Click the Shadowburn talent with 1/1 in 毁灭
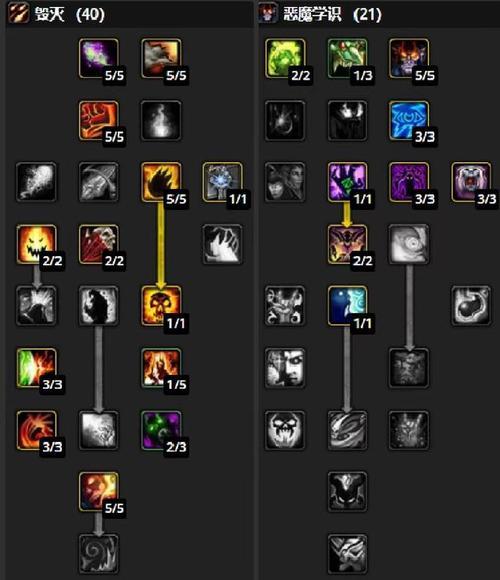The width and height of the screenshot is (500, 580). point(223,182)
